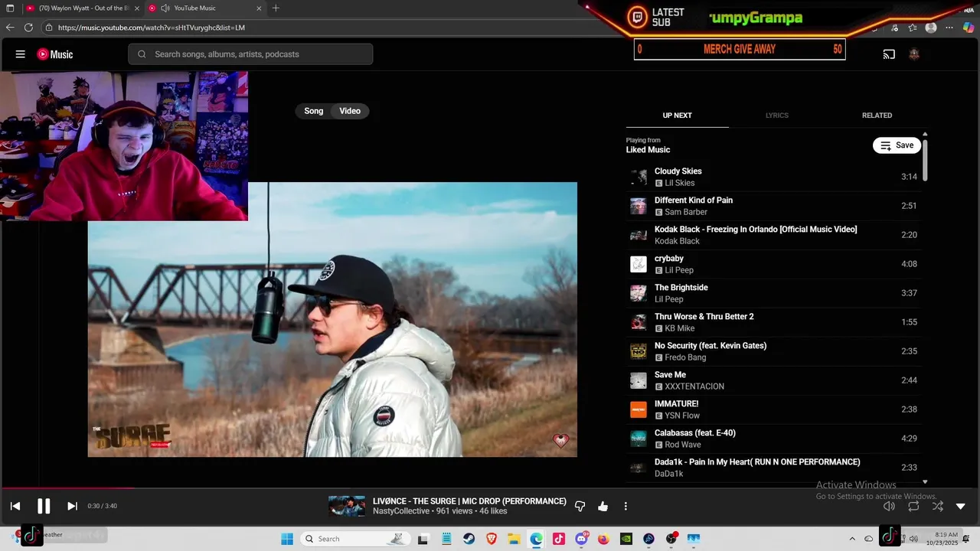Open the RELATED tab
Viewport: 980px width, 551px height.
tap(877, 116)
